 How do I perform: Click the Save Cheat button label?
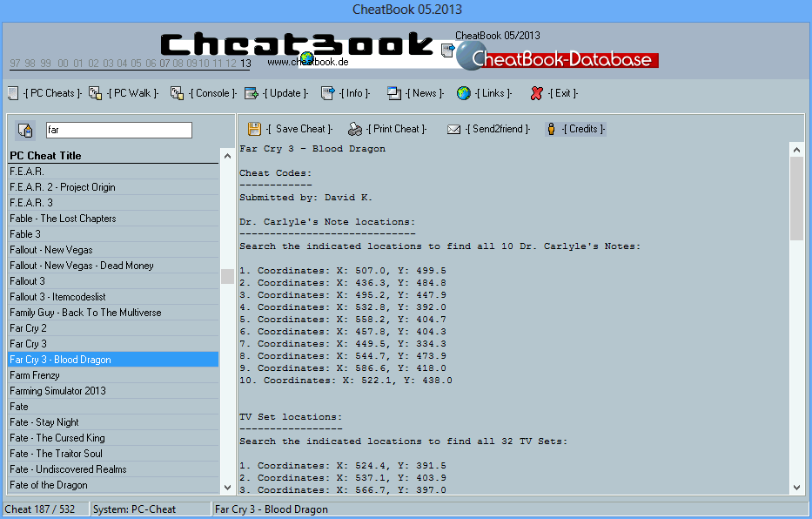point(299,129)
